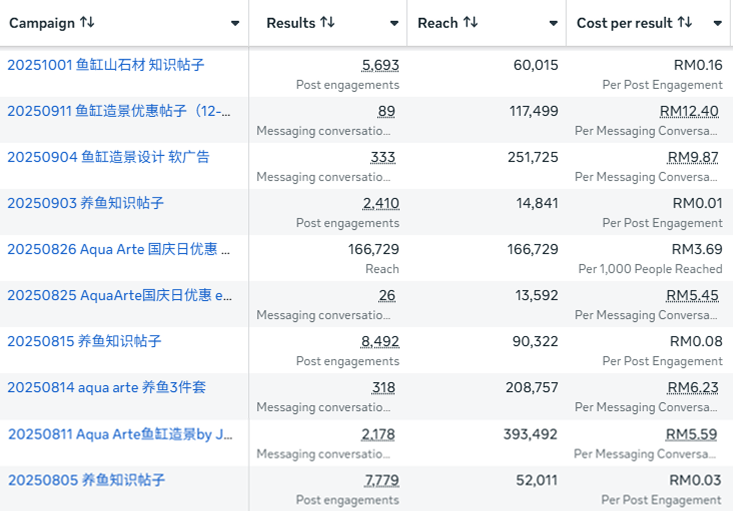Screen dimensions: 733x511
Task: Open campaign 20250911 鱼缸造景优惠帖子
Action: (x=120, y=111)
